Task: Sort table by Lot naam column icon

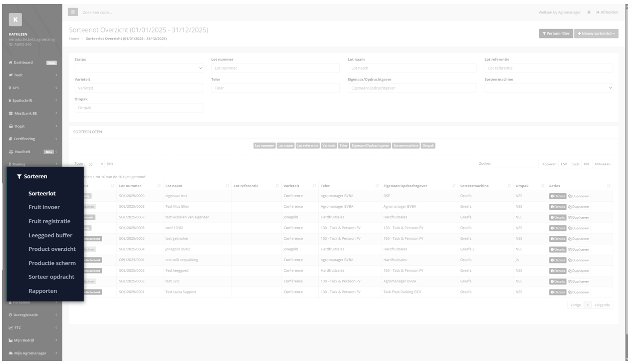Action: (227, 186)
